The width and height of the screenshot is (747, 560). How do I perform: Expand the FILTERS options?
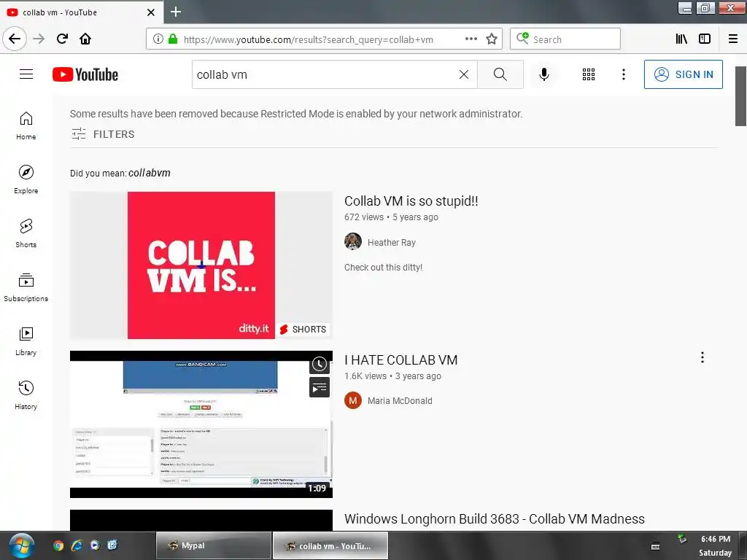click(104, 134)
